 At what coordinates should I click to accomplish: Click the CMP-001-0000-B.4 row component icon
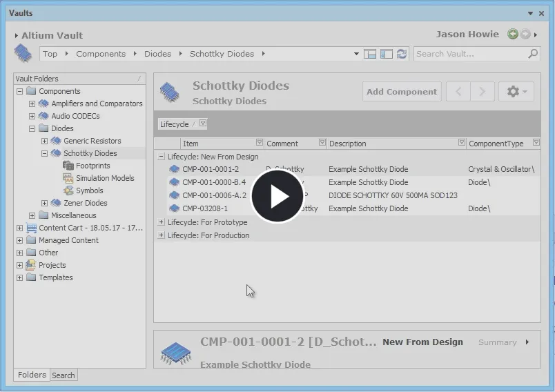coord(174,182)
